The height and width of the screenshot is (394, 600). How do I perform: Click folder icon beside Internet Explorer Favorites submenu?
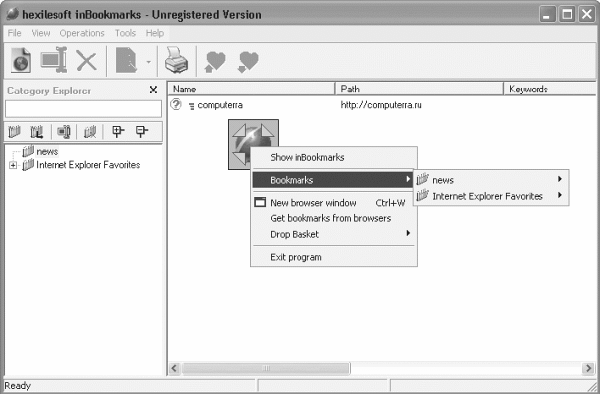tap(422, 195)
